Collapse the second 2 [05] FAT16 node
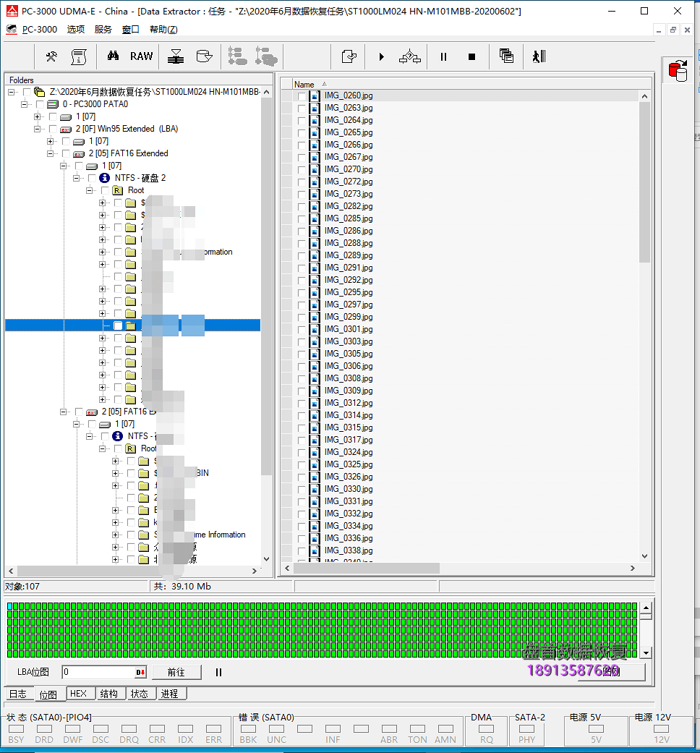700x753 pixels. 63,412
